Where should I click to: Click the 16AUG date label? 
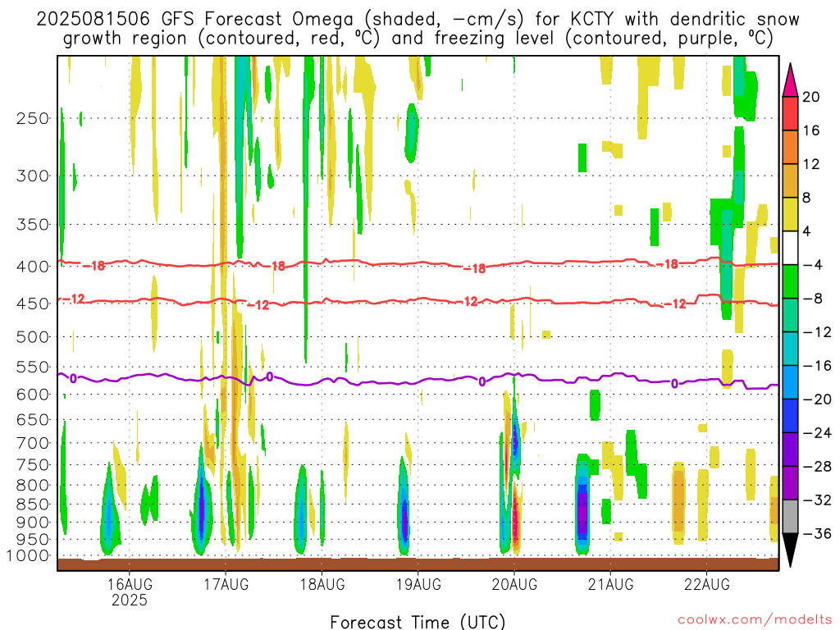coord(129,584)
